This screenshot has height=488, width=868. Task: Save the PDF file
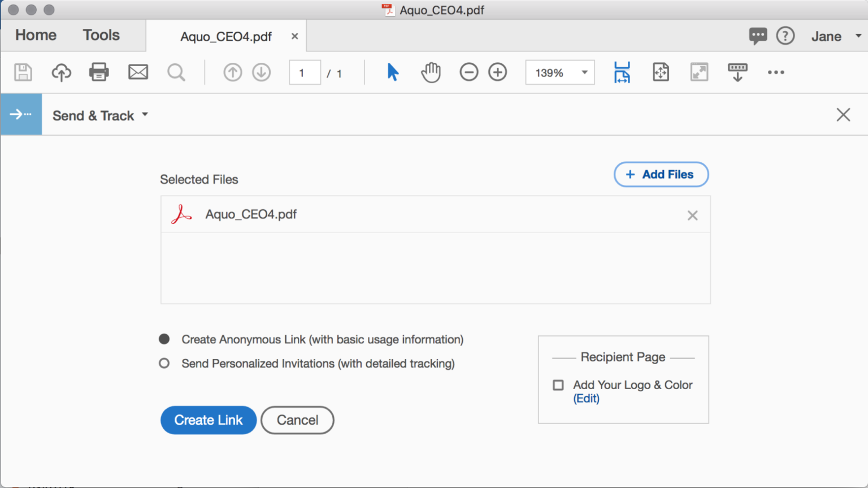click(x=23, y=72)
